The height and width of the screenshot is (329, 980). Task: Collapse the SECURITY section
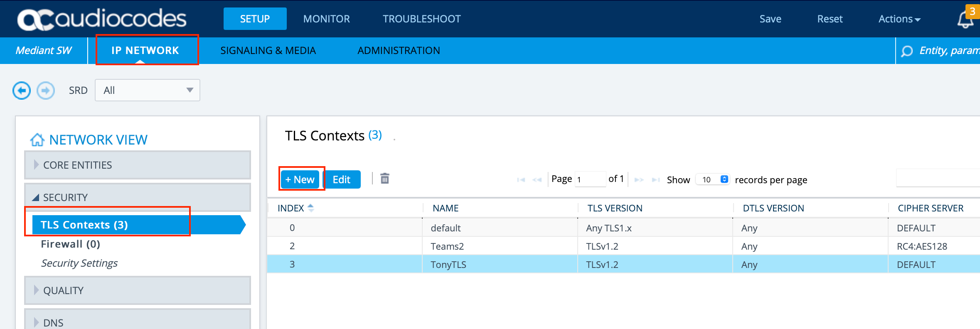138,197
